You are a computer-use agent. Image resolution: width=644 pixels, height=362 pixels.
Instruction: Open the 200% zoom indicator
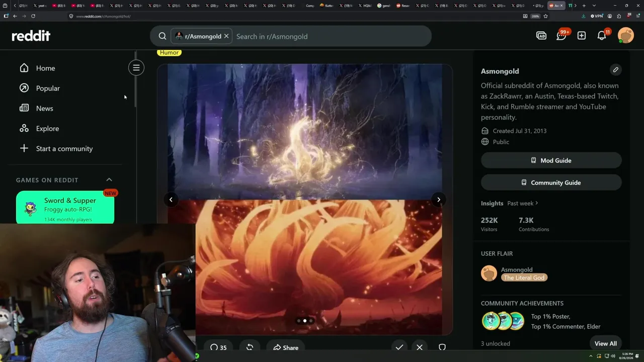click(x=535, y=16)
